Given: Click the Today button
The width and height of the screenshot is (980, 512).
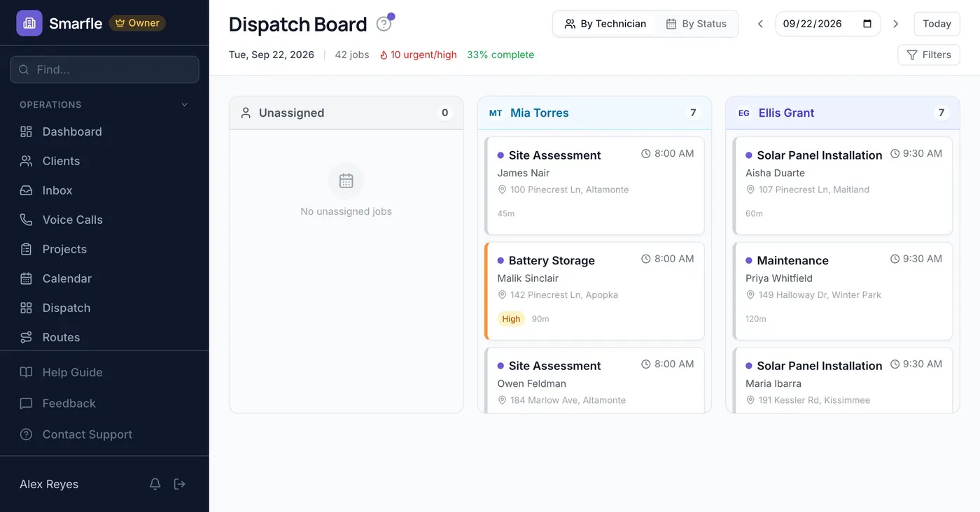Looking at the screenshot, I should point(937,24).
